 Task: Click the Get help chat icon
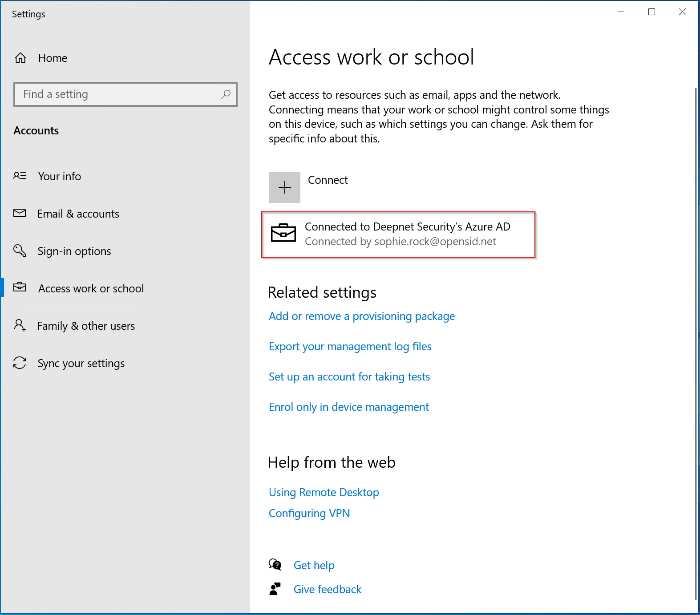[x=275, y=565]
